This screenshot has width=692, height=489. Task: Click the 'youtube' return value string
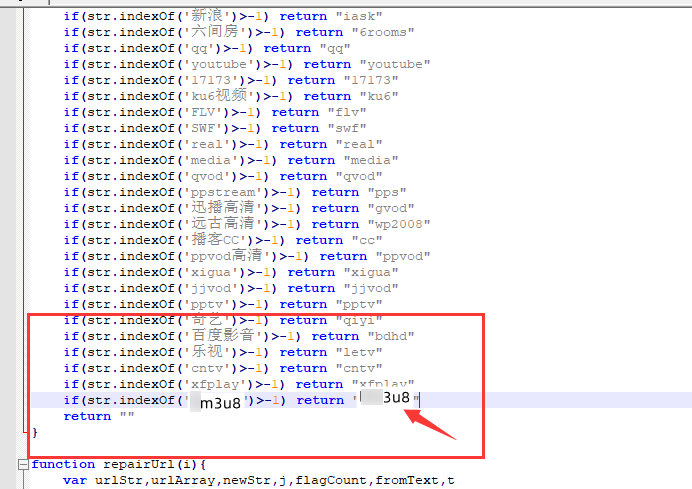coord(394,64)
